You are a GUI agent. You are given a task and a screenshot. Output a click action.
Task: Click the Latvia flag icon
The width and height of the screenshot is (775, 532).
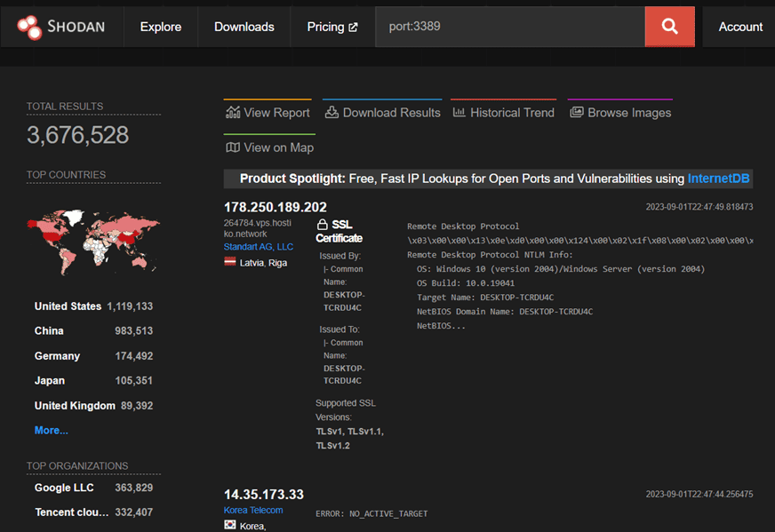[230, 263]
